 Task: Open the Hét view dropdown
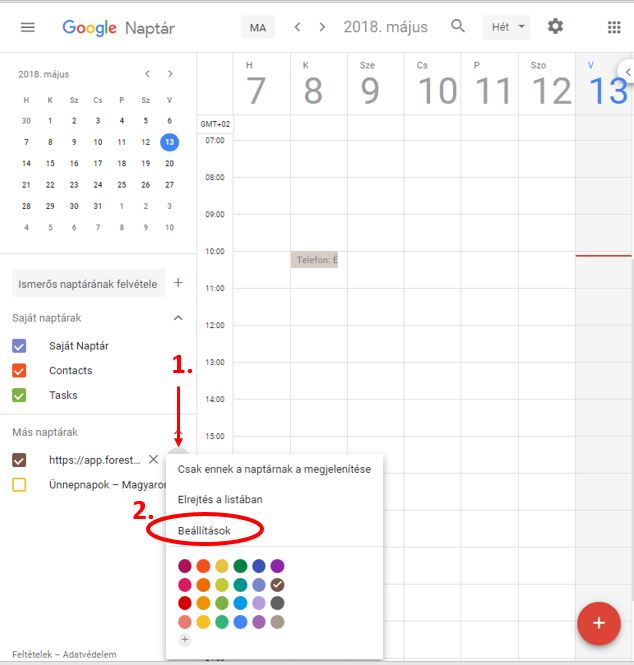pyautogui.click(x=507, y=27)
